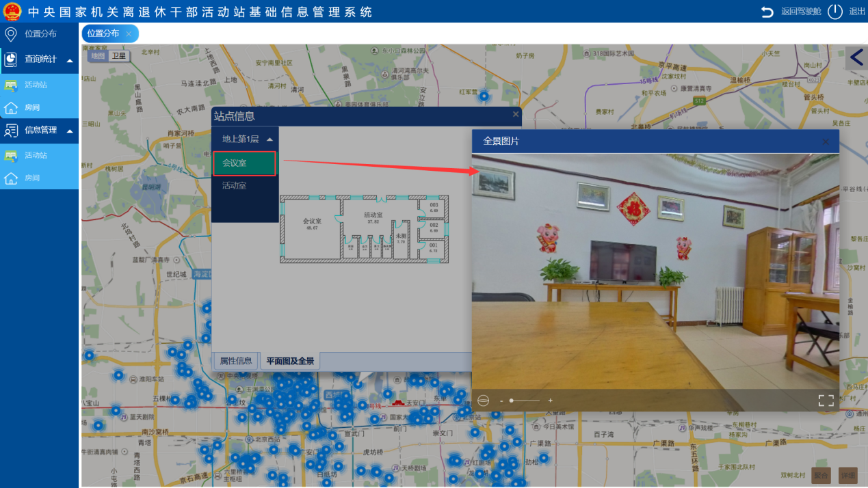
Task: Switch the map to 地图 view
Action: tap(98, 56)
